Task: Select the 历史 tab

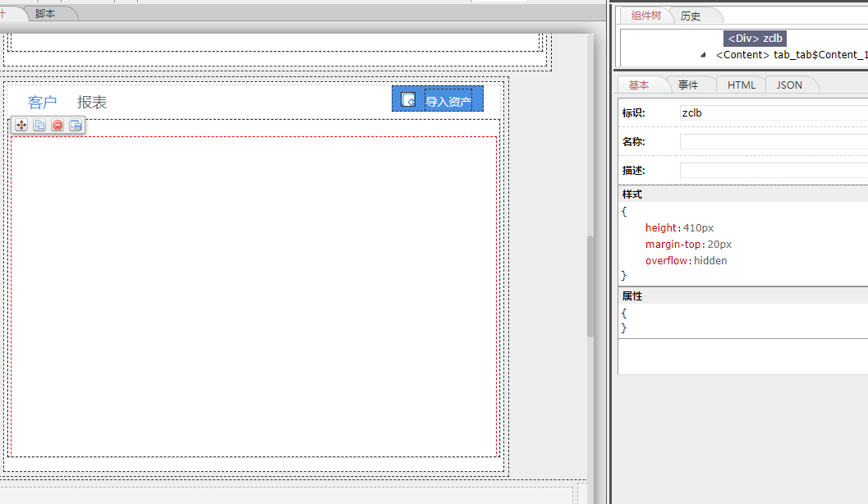Action: 691,16
